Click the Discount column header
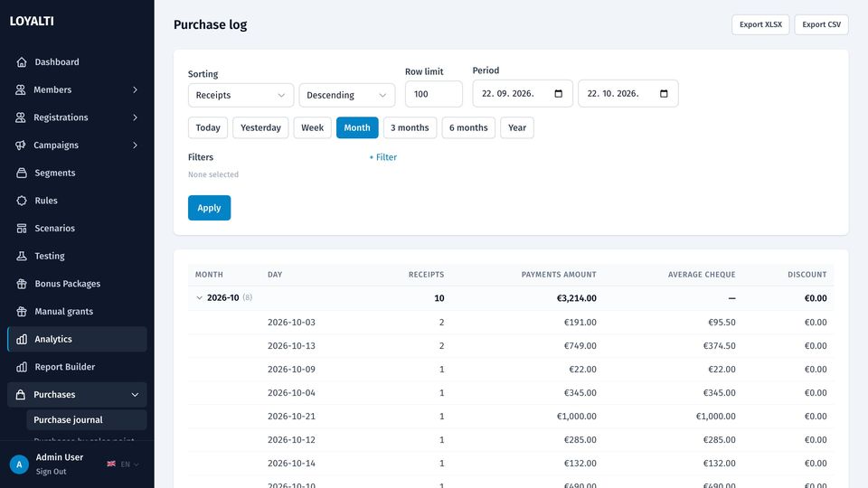 coord(807,275)
